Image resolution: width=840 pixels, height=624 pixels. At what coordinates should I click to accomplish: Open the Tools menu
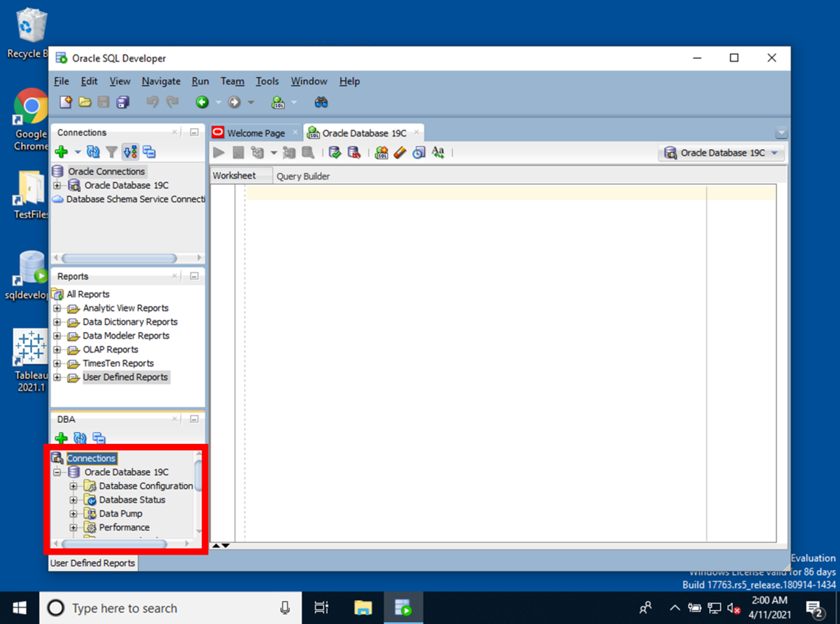267,81
